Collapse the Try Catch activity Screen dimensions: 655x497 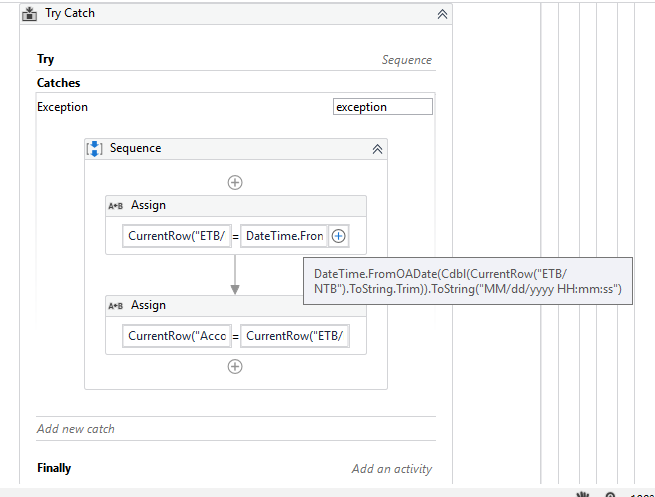coord(442,14)
